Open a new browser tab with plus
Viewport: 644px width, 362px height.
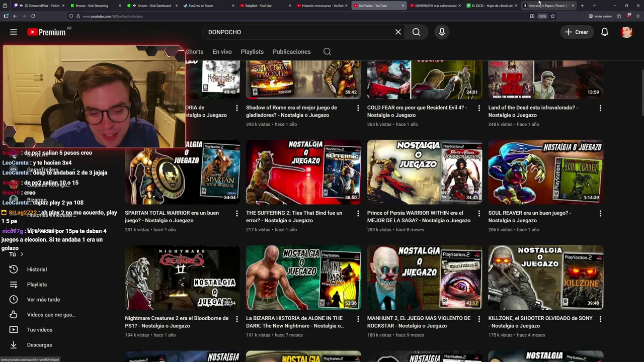tap(582, 6)
